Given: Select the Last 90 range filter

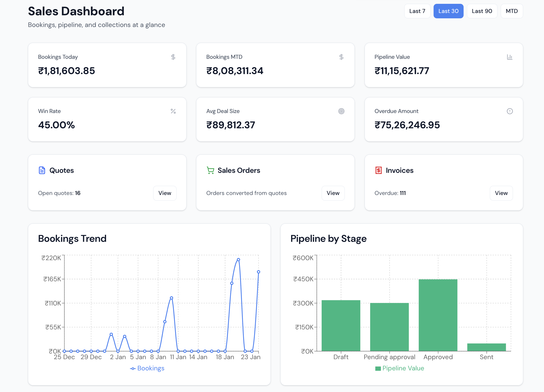Looking at the screenshot, I should tap(482, 11).
